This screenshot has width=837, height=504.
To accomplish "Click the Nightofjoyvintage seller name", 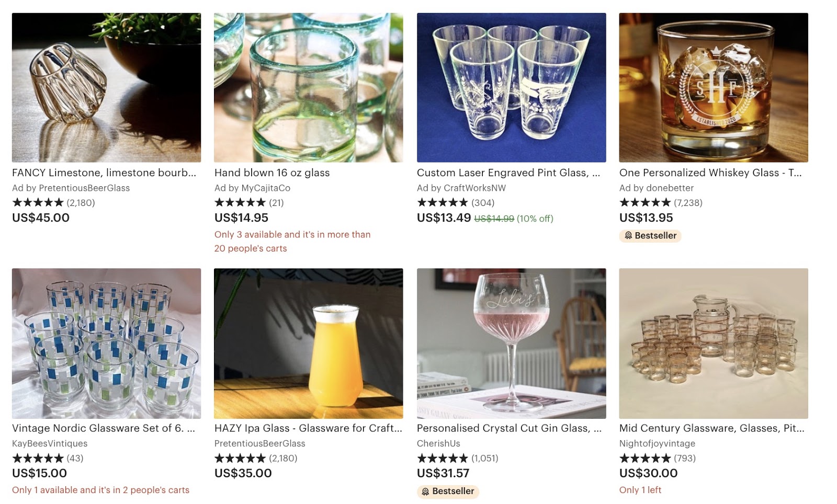I will pyautogui.click(x=657, y=443).
